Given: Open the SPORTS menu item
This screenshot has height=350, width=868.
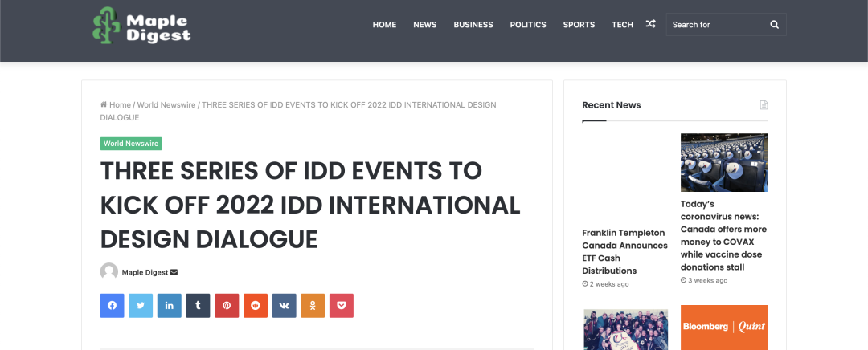Looking at the screenshot, I should (579, 24).
